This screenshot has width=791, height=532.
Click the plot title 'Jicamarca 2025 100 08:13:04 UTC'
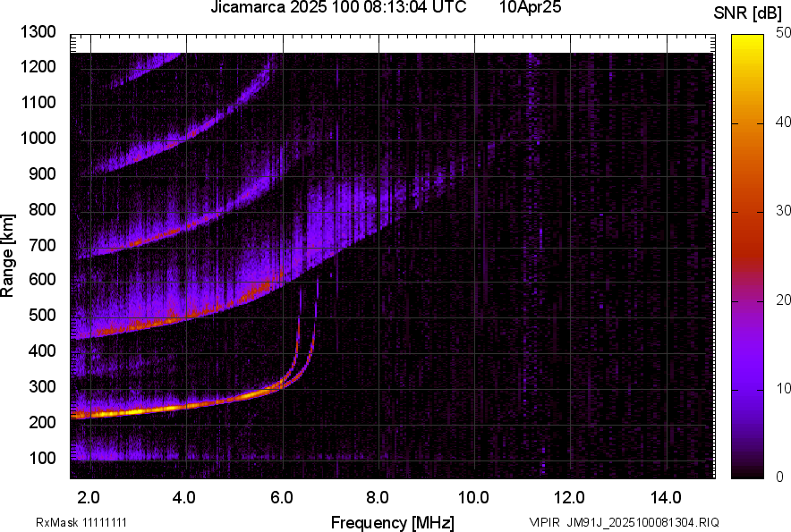coord(338,7)
